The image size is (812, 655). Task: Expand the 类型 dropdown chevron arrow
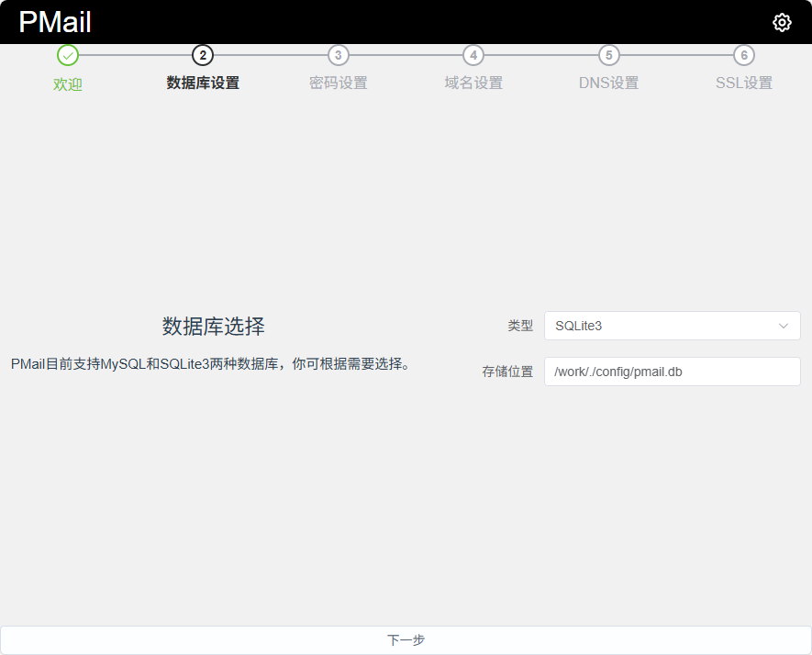[x=784, y=326]
